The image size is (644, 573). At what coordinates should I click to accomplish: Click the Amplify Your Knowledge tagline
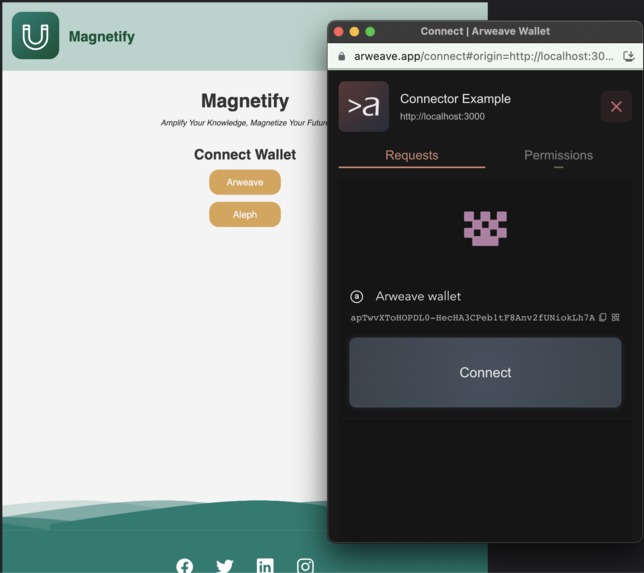244,122
